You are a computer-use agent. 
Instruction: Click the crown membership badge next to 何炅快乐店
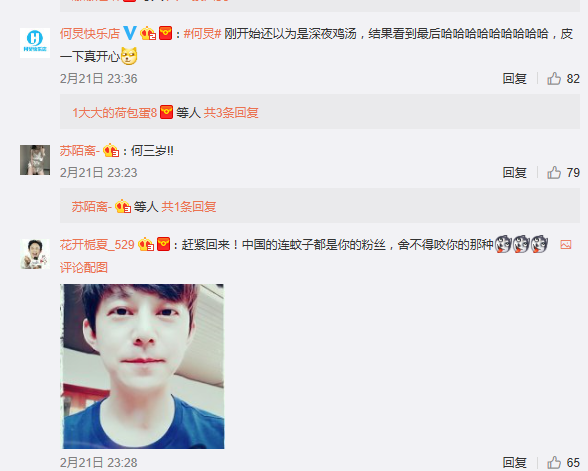(x=148, y=33)
